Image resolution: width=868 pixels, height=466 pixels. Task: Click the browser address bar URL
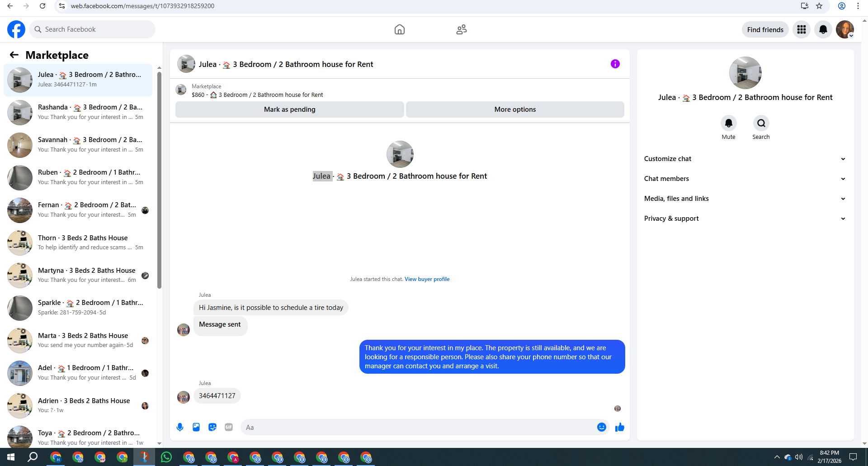tap(142, 6)
